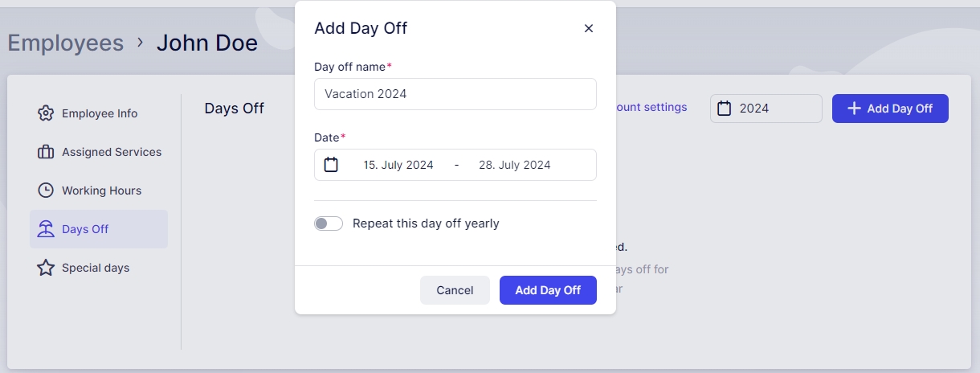
Task: Click the Working Hours clock icon
Action: click(x=46, y=191)
